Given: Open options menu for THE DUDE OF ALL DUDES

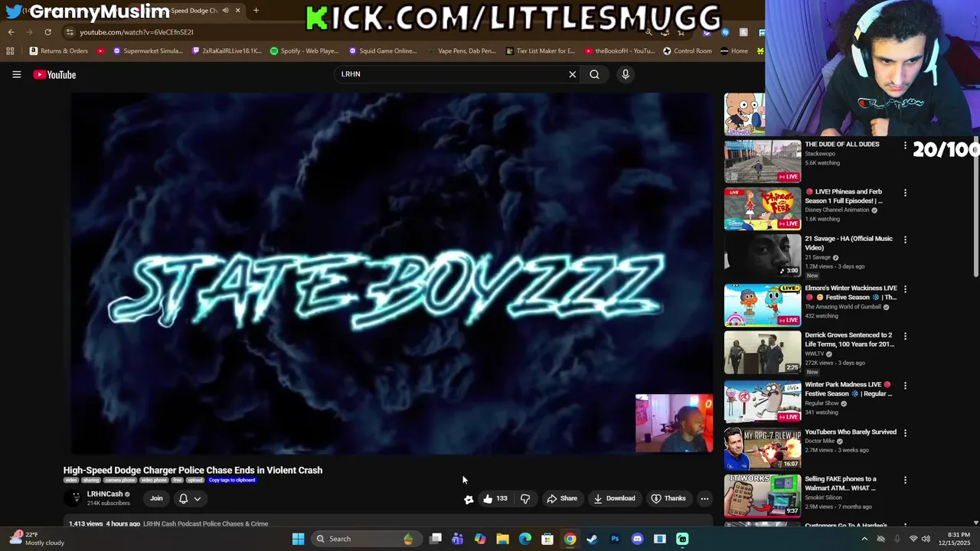Looking at the screenshot, I should click(905, 145).
